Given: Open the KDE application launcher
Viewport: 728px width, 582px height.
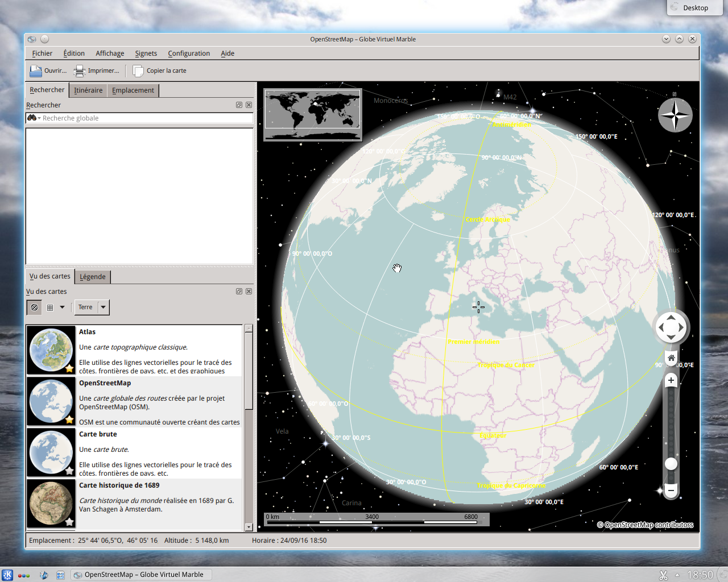Looking at the screenshot, I should pos(7,575).
